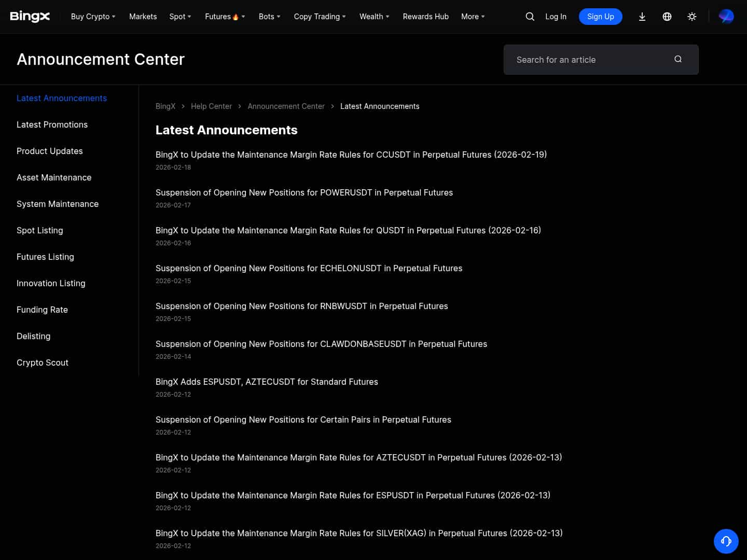Open the language globe selector
This screenshot has height=560, width=747.
(667, 17)
